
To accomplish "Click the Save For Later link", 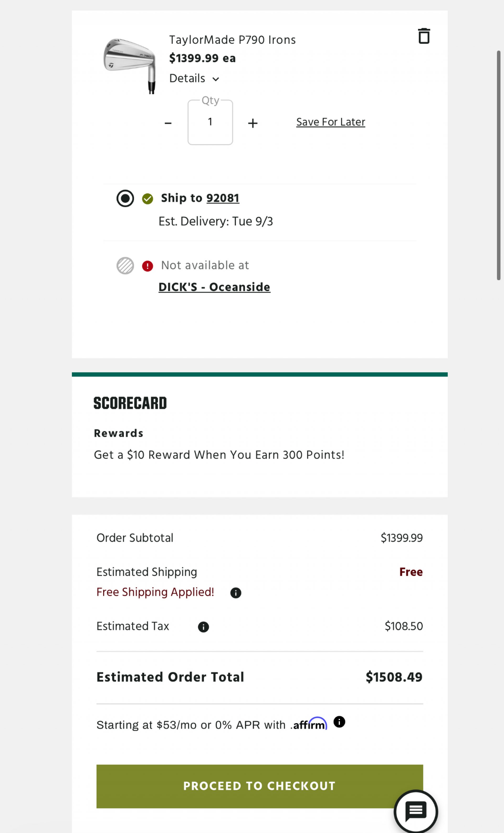I will tap(330, 122).
